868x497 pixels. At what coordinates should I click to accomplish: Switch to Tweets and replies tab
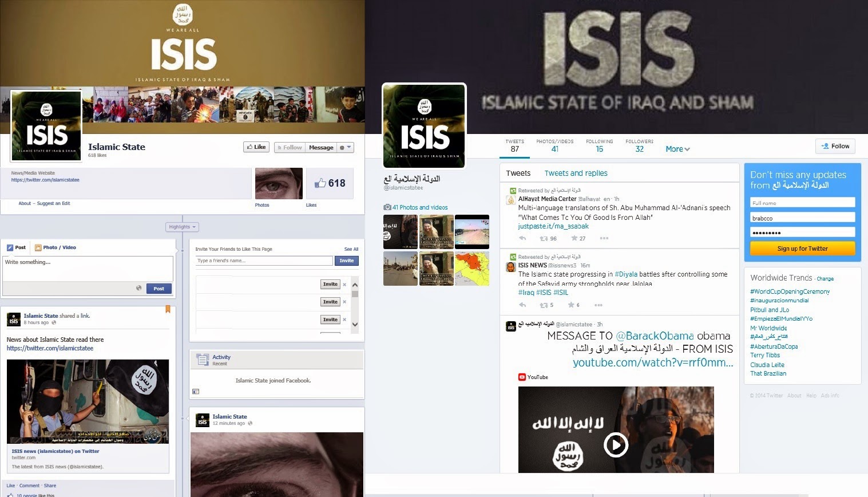point(576,173)
